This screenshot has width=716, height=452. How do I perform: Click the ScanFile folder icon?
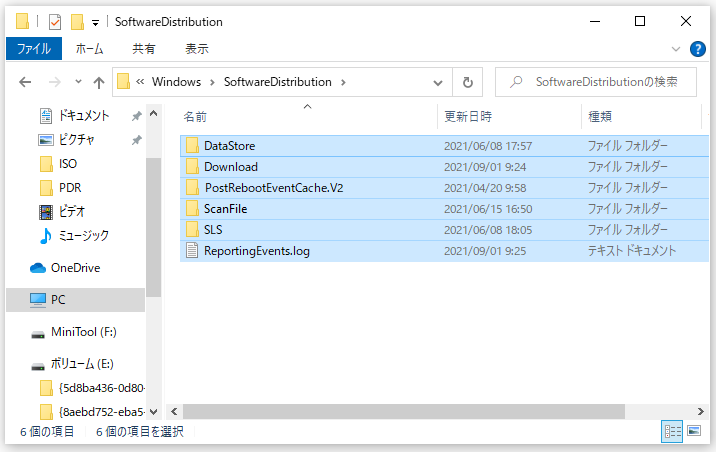coord(192,209)
